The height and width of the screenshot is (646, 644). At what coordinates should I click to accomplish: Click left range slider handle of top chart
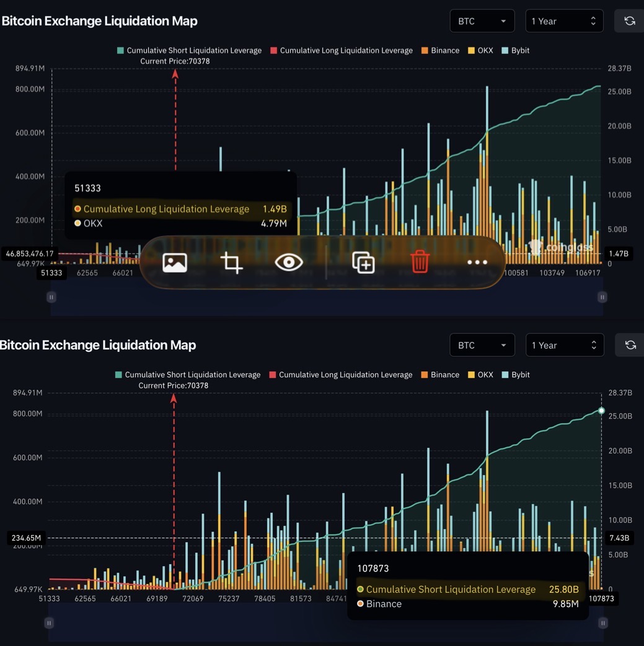tap(51, 297)
